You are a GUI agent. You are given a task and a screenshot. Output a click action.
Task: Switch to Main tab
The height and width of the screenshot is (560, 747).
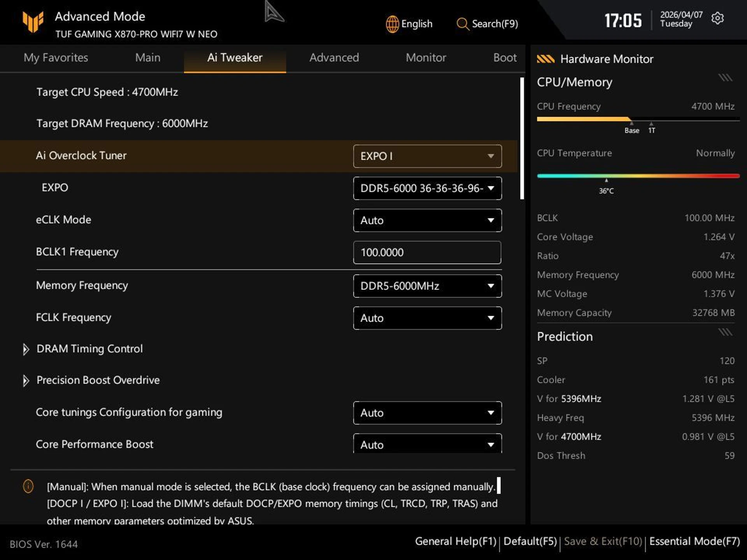point(147,58)
